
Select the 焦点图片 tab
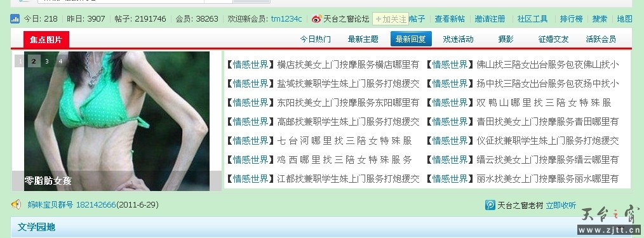[46, 39]
